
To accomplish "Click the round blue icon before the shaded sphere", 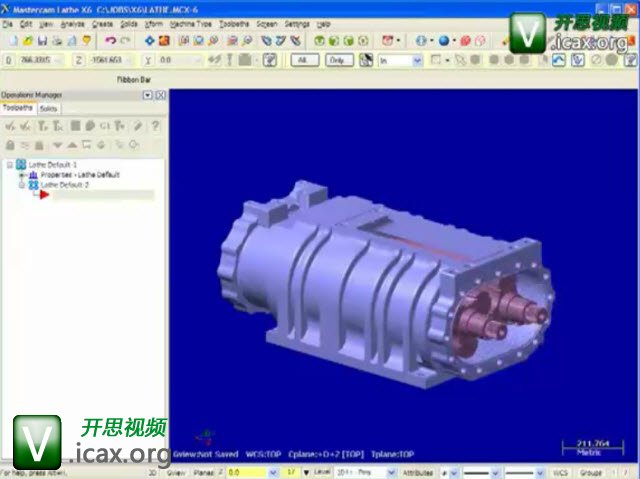I will (421, 40).
